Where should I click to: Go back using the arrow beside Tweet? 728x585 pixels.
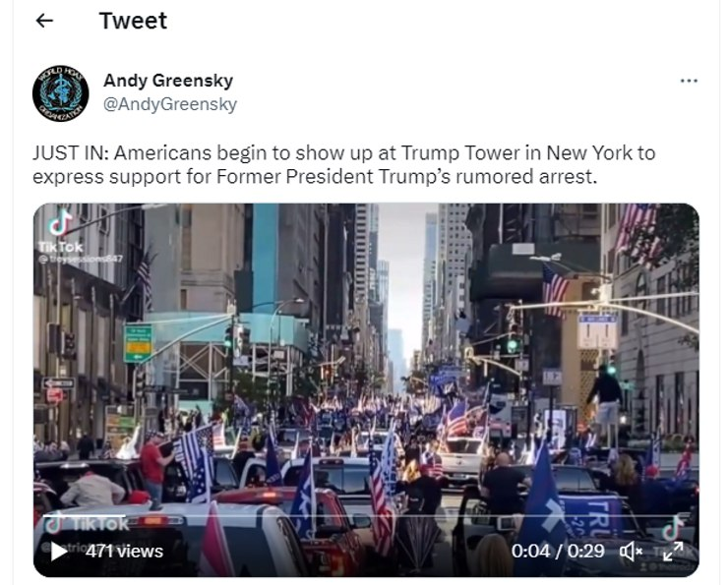(x=44, y=21)
